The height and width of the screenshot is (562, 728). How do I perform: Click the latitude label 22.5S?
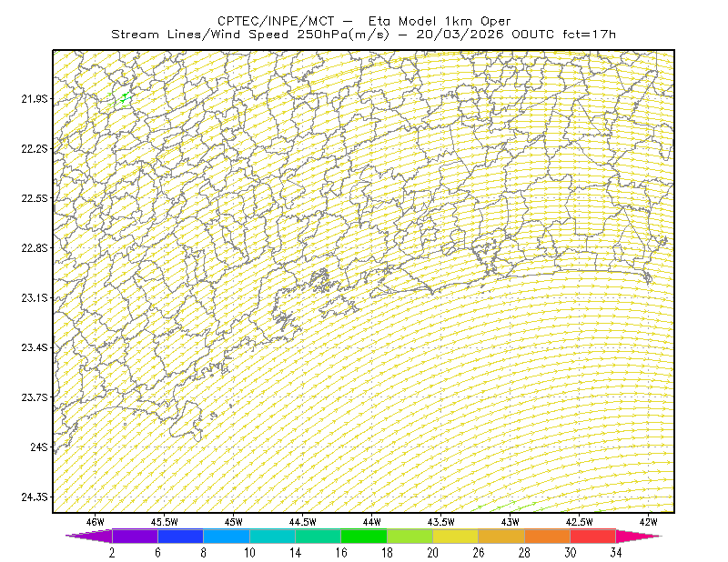35,198
